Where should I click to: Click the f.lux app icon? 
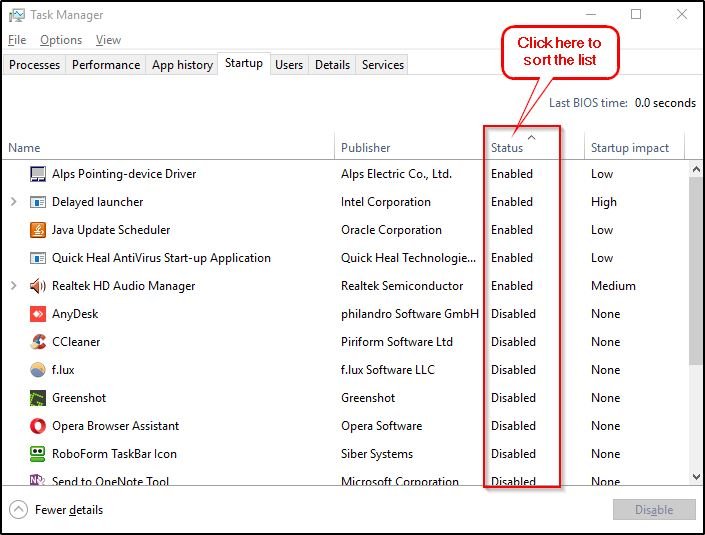38,370
